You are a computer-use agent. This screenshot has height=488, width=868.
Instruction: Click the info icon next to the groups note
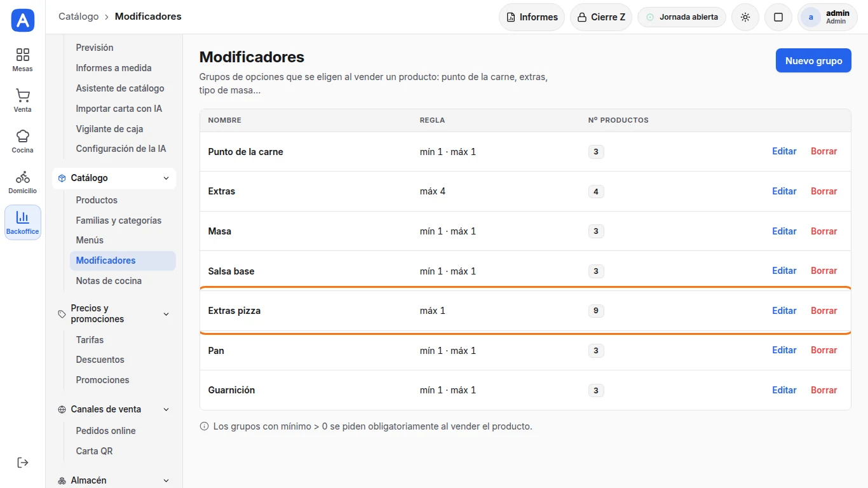[205, 426]
